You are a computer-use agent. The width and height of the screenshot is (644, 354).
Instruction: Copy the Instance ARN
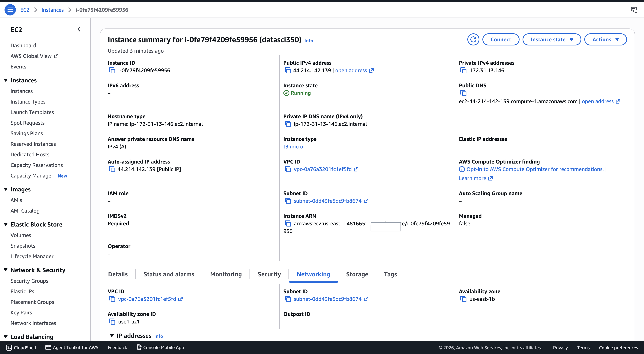coord(288,223)
